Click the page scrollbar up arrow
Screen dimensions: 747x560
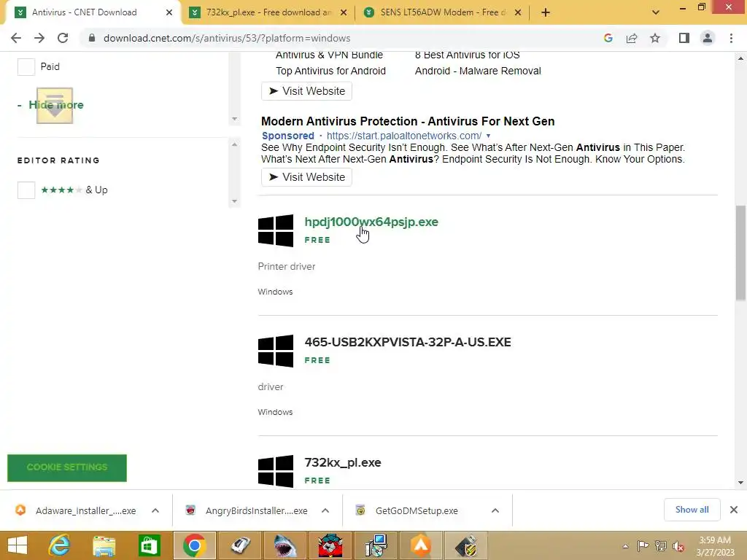[x=740, y=58]
